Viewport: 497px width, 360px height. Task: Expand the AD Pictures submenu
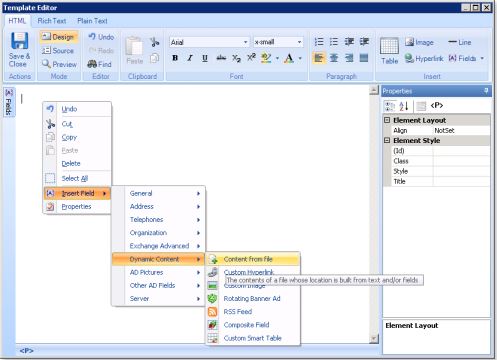[158, 272]
